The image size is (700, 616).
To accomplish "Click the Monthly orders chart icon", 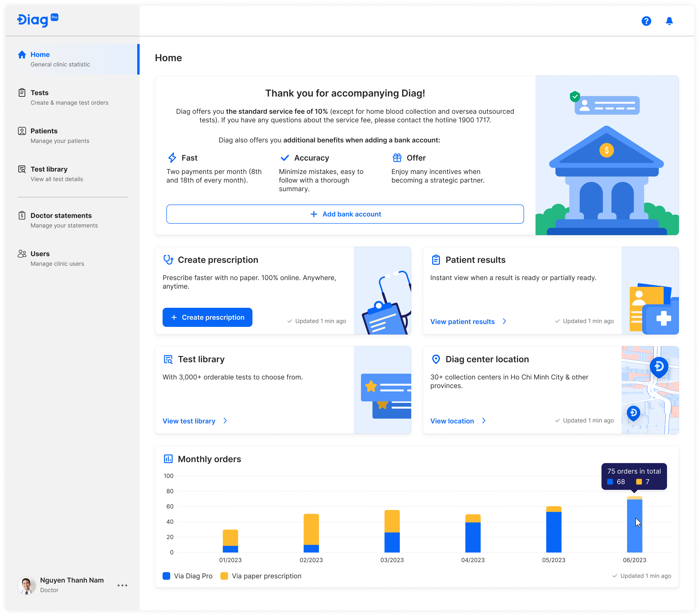I will pyautogui.click(x=168, y=459).
